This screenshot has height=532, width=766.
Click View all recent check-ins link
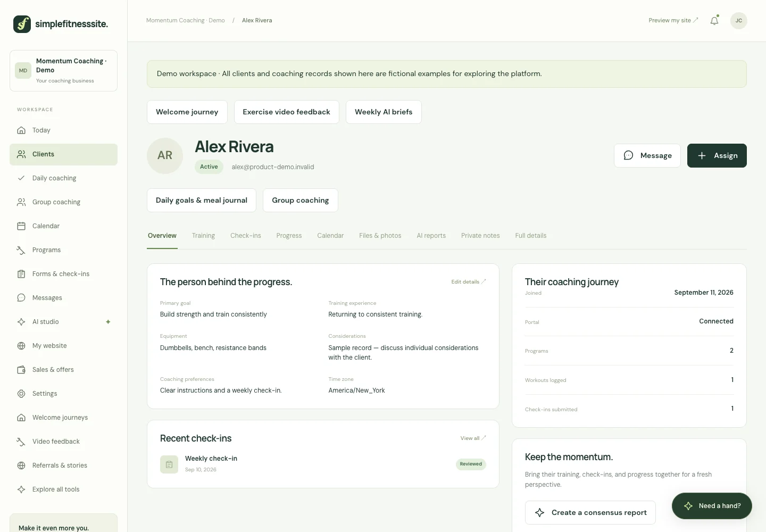coord(473,438)
